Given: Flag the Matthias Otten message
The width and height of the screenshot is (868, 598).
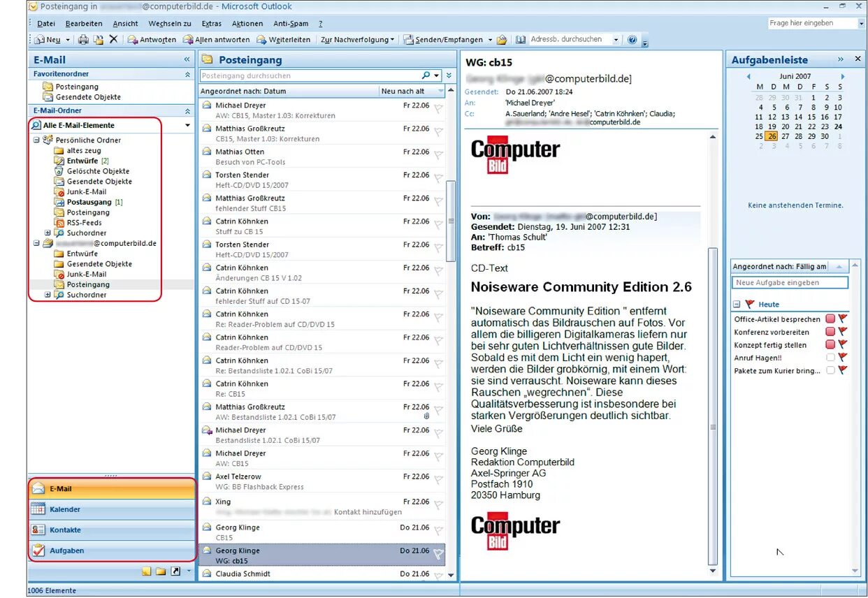Looking at the screenshot, I should click(x=438, y=154).
